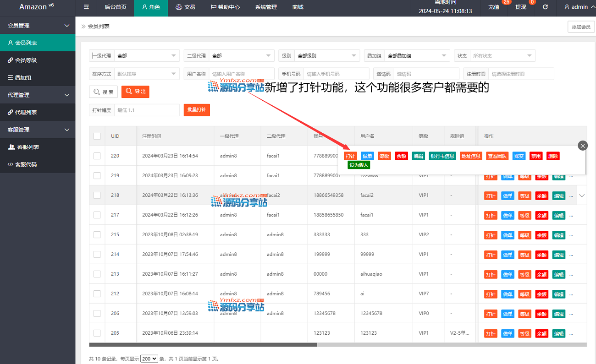Toggle the select-all checkbox in table header
Image resolution: width=596 pixels, height=364 pixels.
coord(97,136)
